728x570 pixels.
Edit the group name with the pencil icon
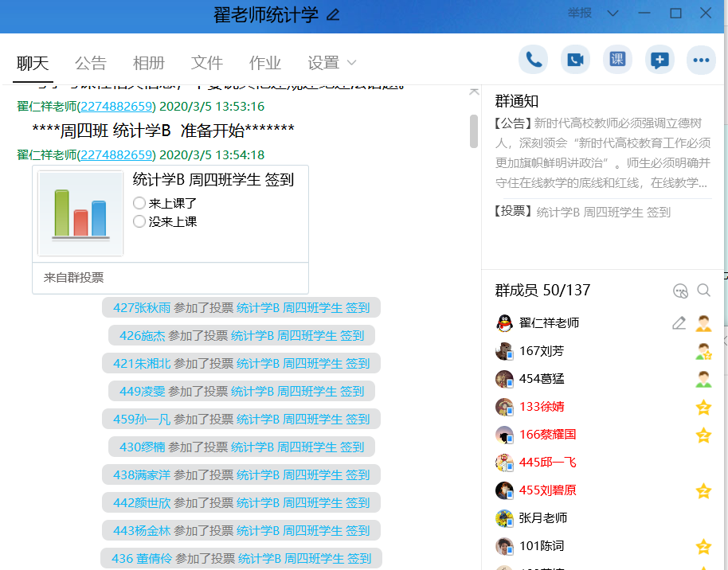[333, 14]
